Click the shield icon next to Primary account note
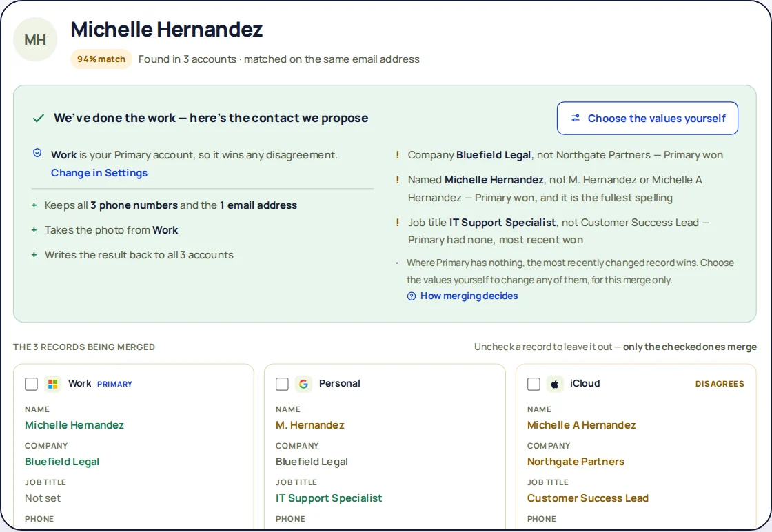 click(x=37, y=154)
